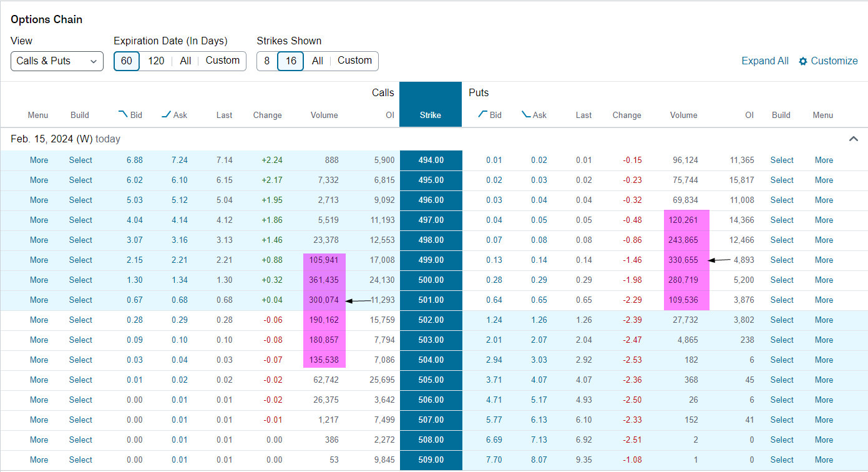Click the Puts OI column header
This screenshot has width=868, height=472.
click(x=749, y=115)
